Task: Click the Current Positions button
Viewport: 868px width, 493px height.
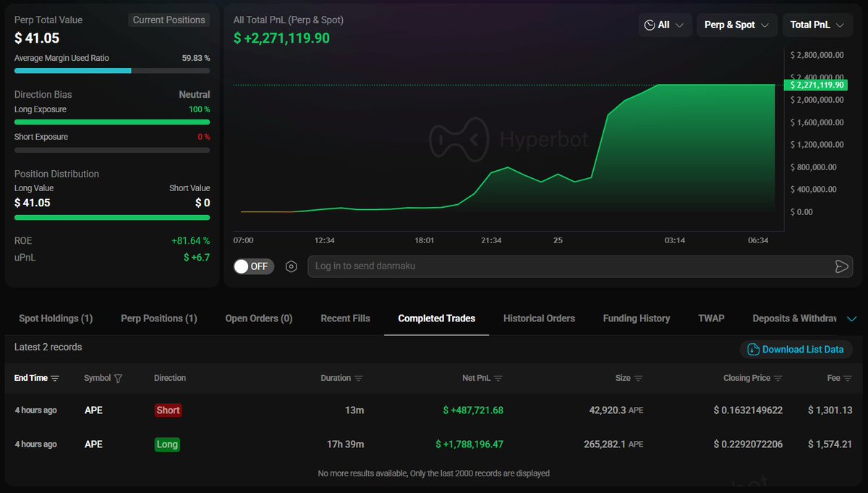Action: pos(169,20)
